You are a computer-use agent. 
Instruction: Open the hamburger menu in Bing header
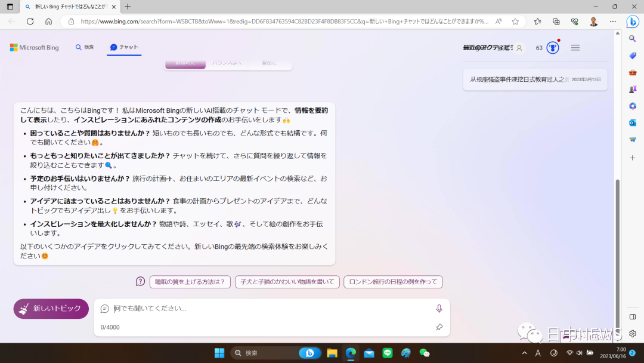(575, 48)
